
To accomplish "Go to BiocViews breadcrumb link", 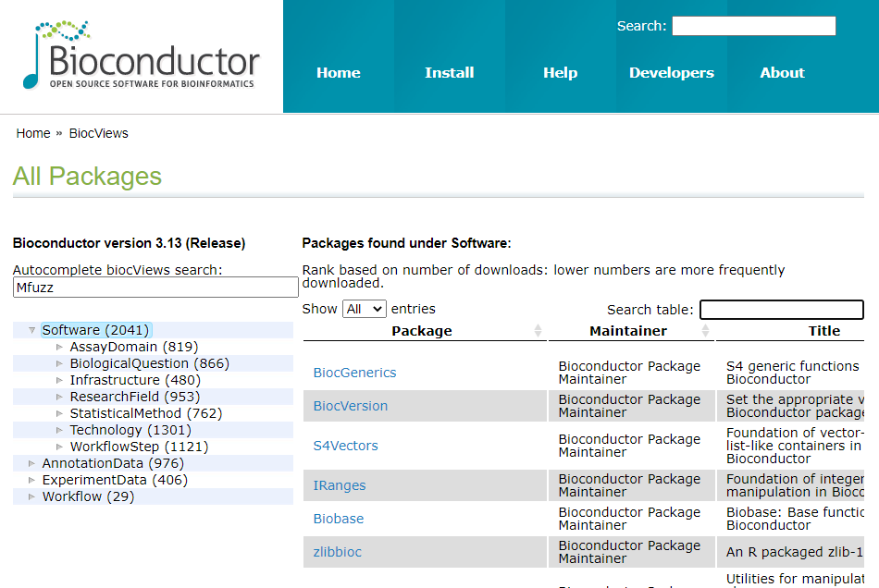I will pos(99,133).
